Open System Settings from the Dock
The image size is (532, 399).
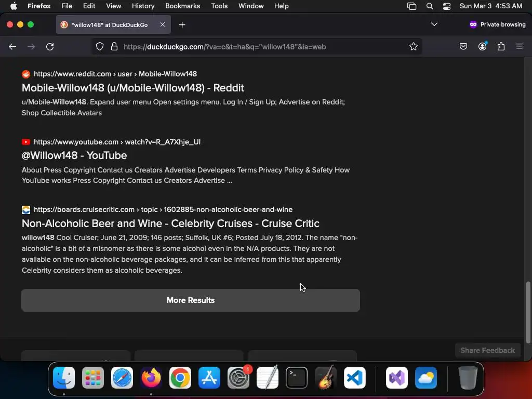tap(238, 378)
